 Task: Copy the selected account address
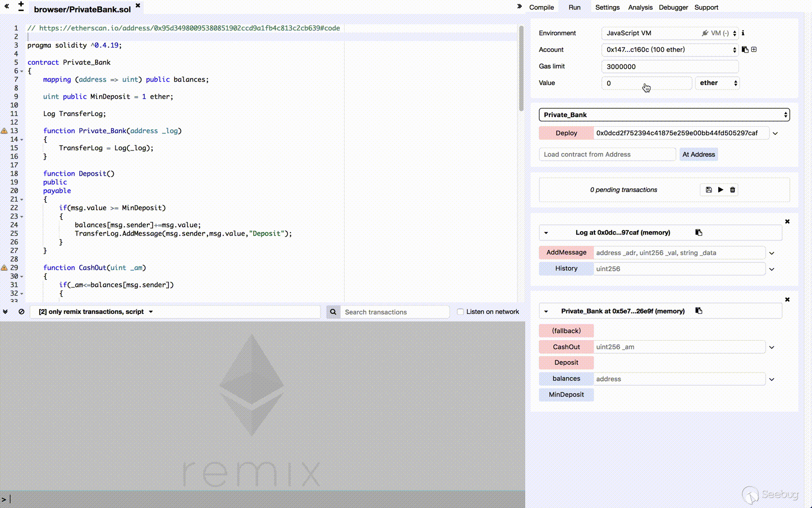point(745,50)
